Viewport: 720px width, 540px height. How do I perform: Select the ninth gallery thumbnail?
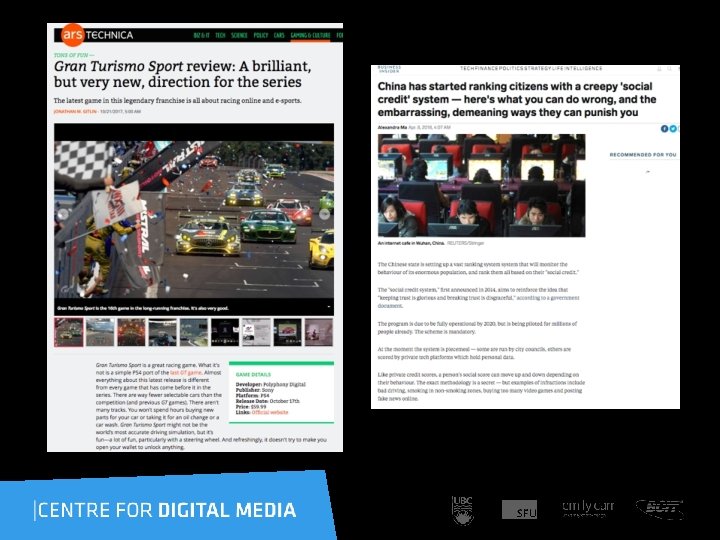(x=319, y=332)
